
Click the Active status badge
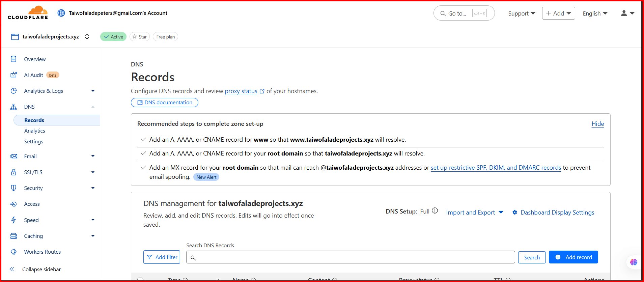coord(113,37)
